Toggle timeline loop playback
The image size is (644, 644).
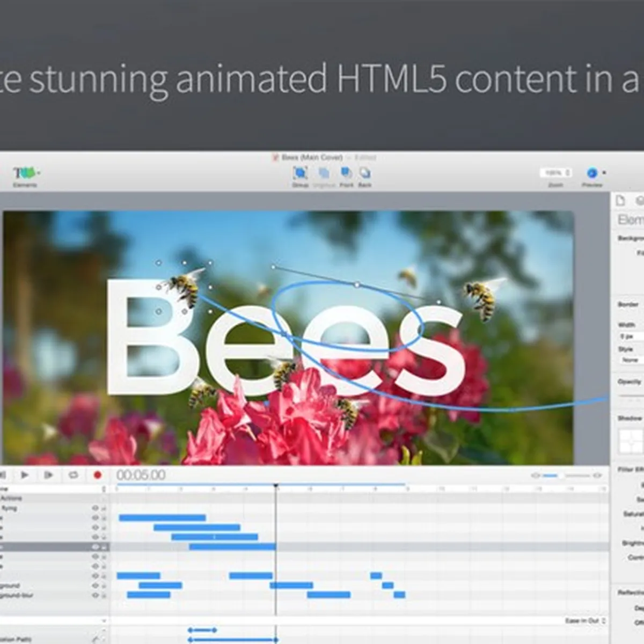click(x=73, y=475)
